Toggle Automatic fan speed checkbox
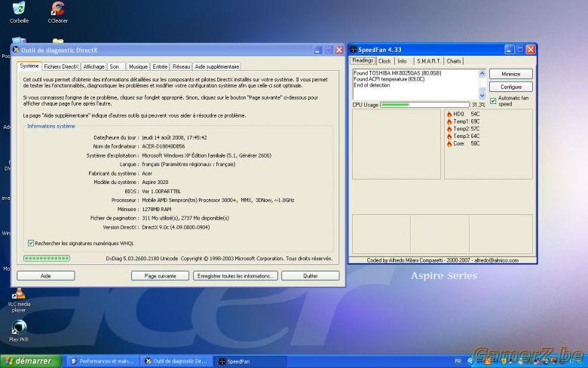The height and width of the screenshot is (368, 588). click(x=493, y=101)
